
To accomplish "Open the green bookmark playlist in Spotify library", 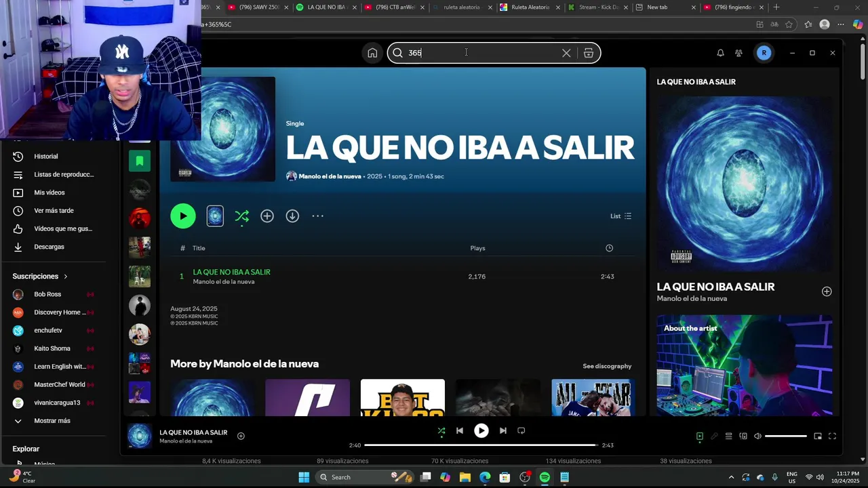I will point(140,161).
